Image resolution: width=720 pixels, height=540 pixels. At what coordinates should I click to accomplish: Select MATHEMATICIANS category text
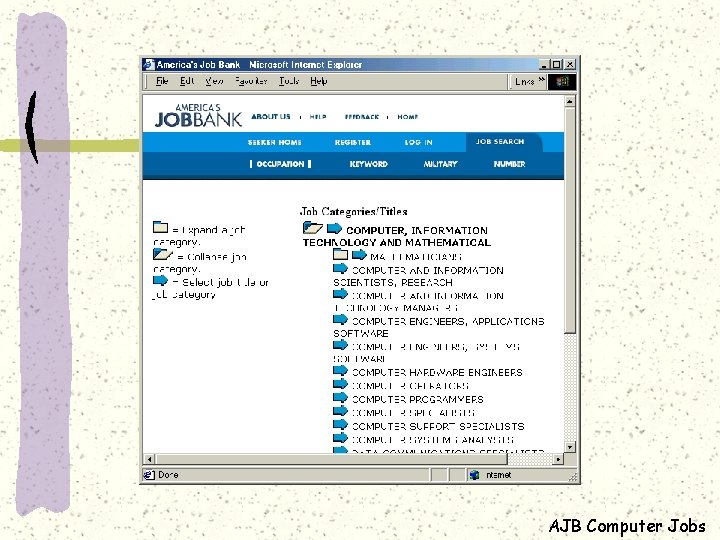pos(416,257)
